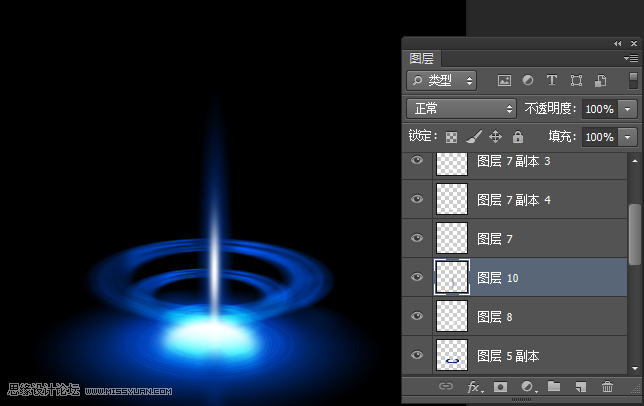
Task: Click the link layers chain icon
Action: [446, 386]
